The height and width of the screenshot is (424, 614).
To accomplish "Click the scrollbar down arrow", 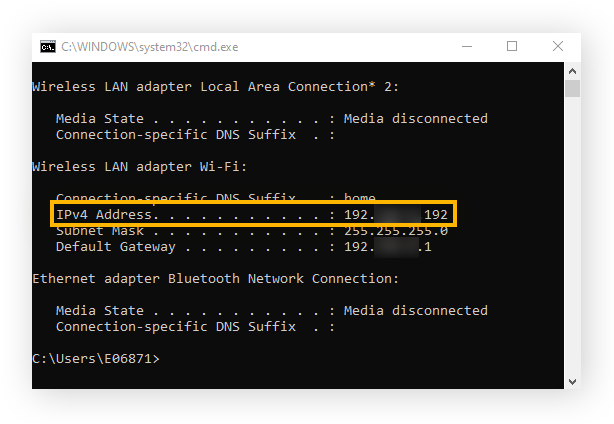I will pos(573,381).
